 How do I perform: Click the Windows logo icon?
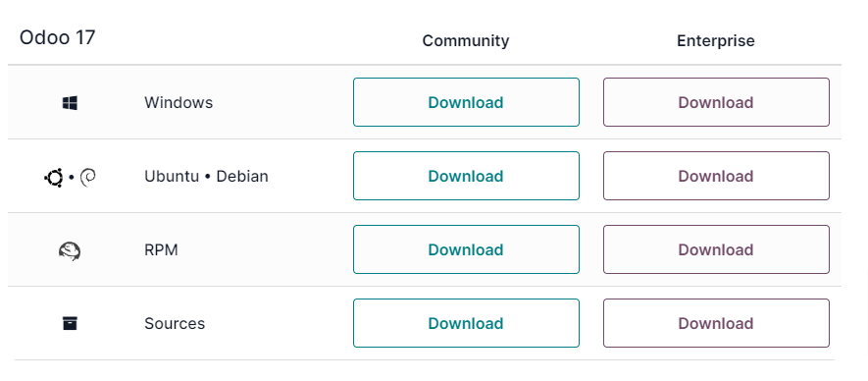click(70, 102)
